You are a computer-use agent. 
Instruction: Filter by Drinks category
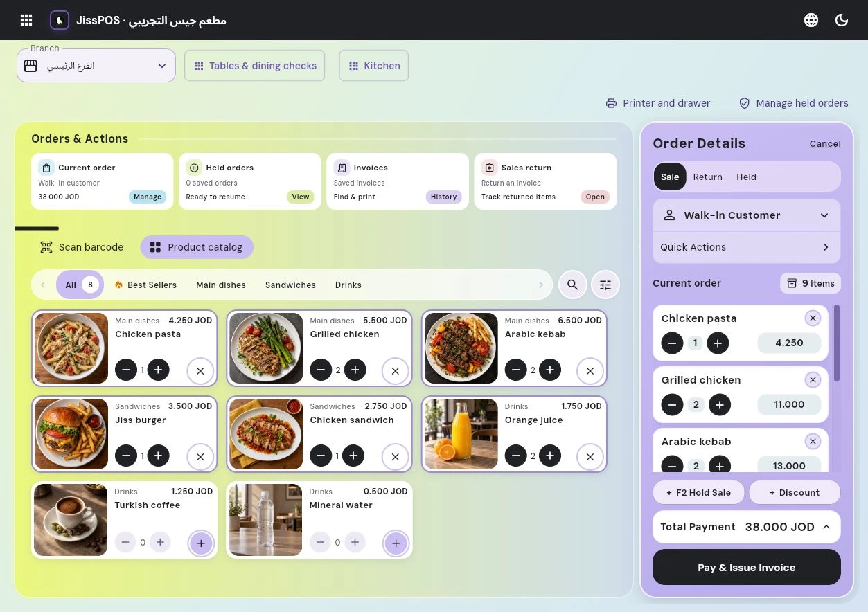(x=348, y=285)
